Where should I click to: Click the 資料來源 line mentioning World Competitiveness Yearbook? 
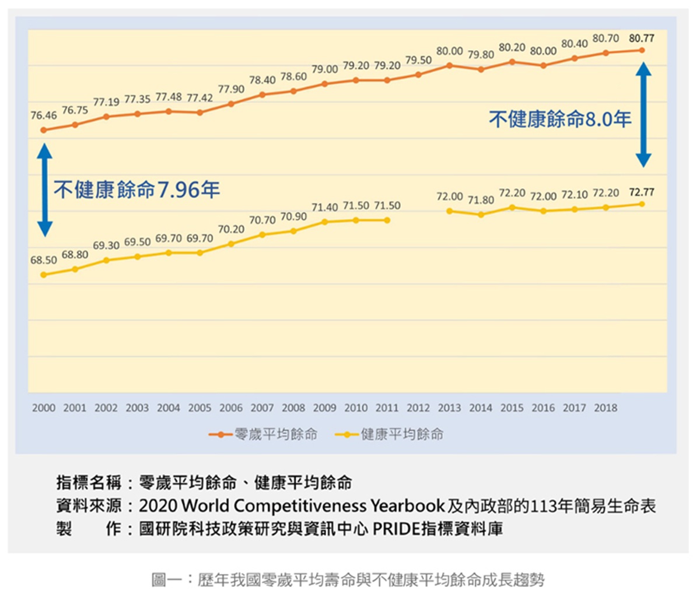[356, 505]
